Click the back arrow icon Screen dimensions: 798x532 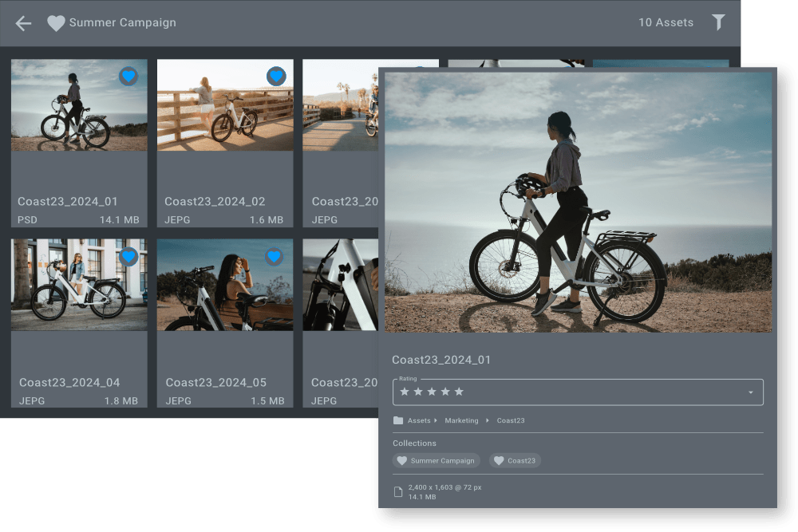tap(23, 23)
